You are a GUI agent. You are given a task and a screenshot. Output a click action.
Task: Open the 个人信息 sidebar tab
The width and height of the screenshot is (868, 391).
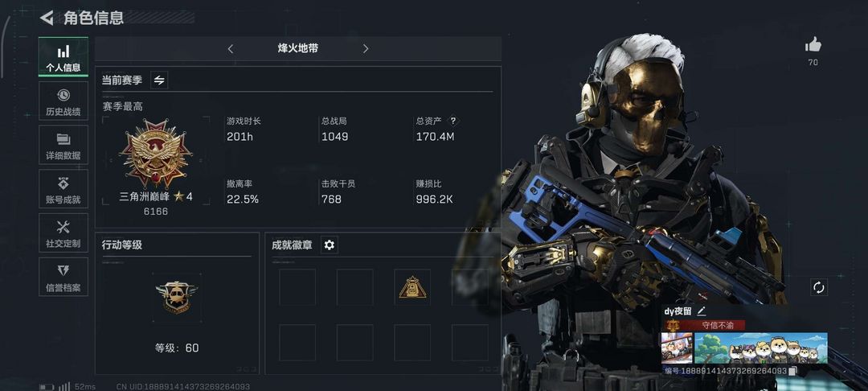pos(63,57)
